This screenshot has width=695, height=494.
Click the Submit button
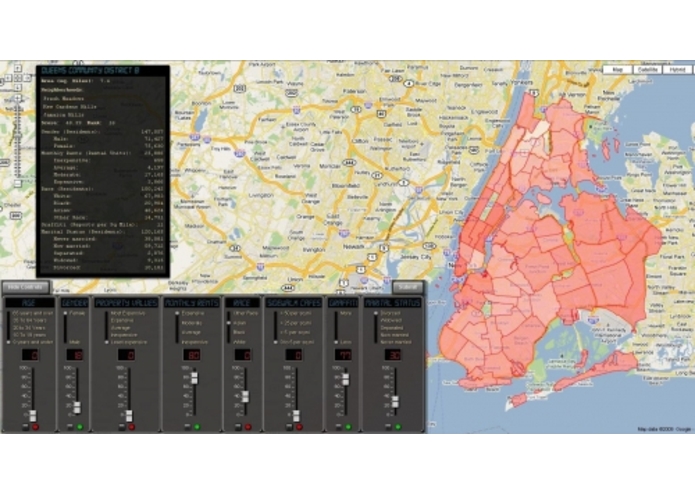407,287
